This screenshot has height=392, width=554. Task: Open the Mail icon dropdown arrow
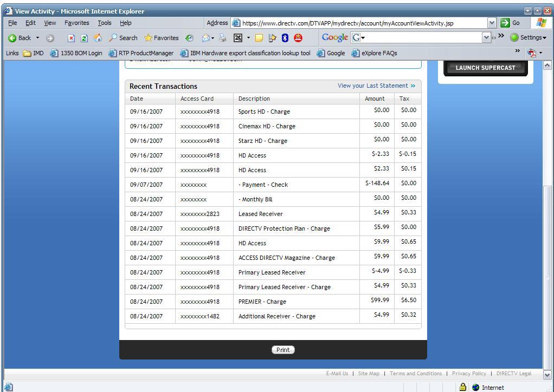212,38
